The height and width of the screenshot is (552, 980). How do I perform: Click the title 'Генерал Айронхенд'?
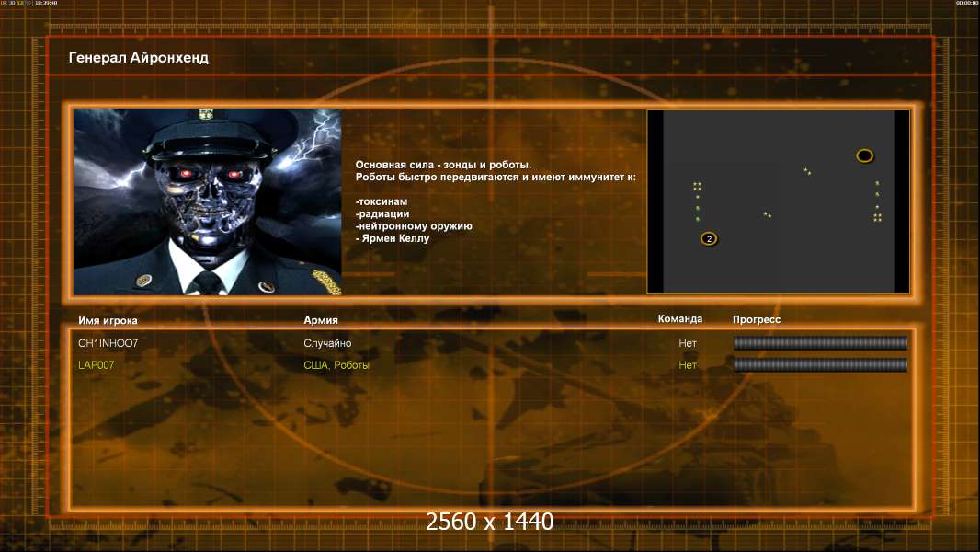pyautogui.click(x=138, y=58)
